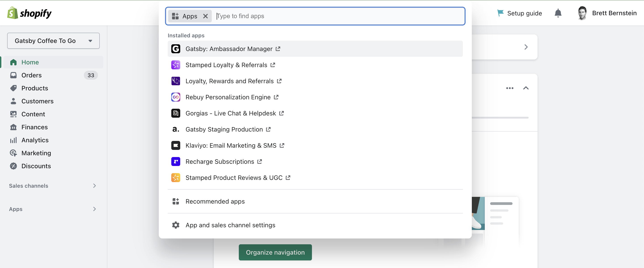Focus the 'Type to find apps' search field
The width and height of the screenshot is (644, 268).
pyautogui.click(x=339, y=16)
